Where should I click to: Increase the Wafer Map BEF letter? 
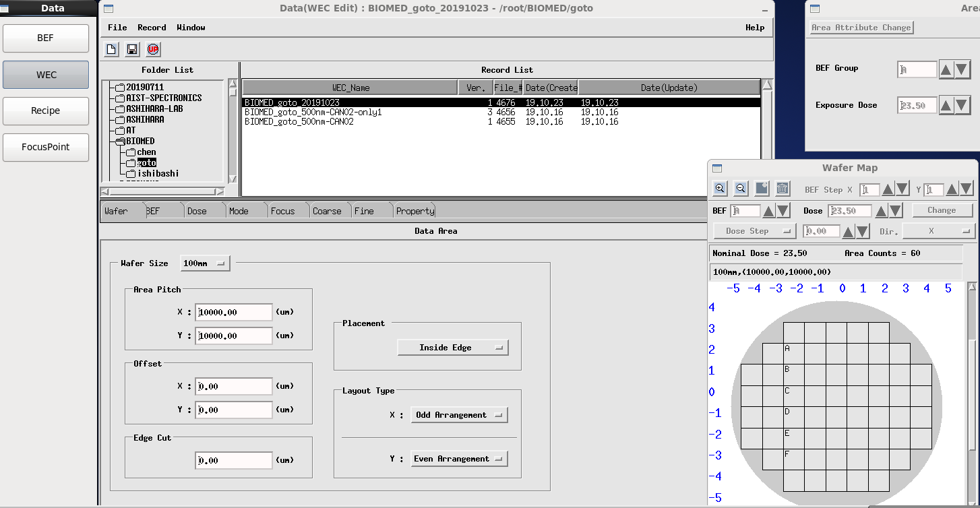(x=768, y=211)
